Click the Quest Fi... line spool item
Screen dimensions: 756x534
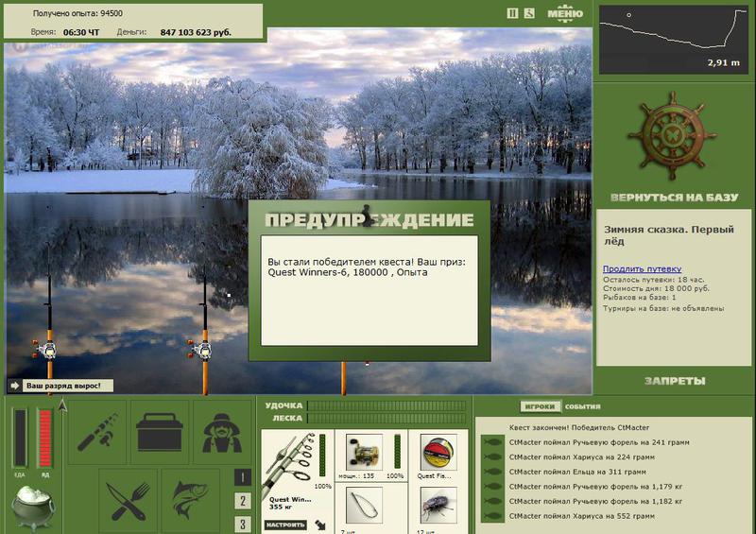tap(438, 452)
